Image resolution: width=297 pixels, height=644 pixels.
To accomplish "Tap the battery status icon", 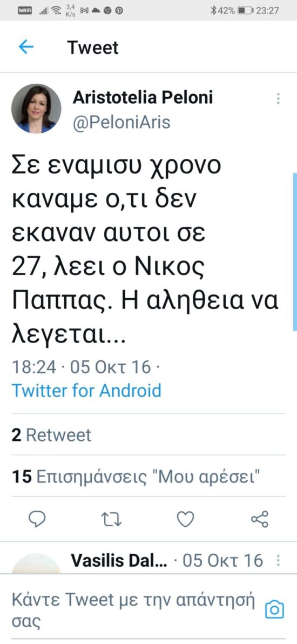I will click(x=246, y=11).
